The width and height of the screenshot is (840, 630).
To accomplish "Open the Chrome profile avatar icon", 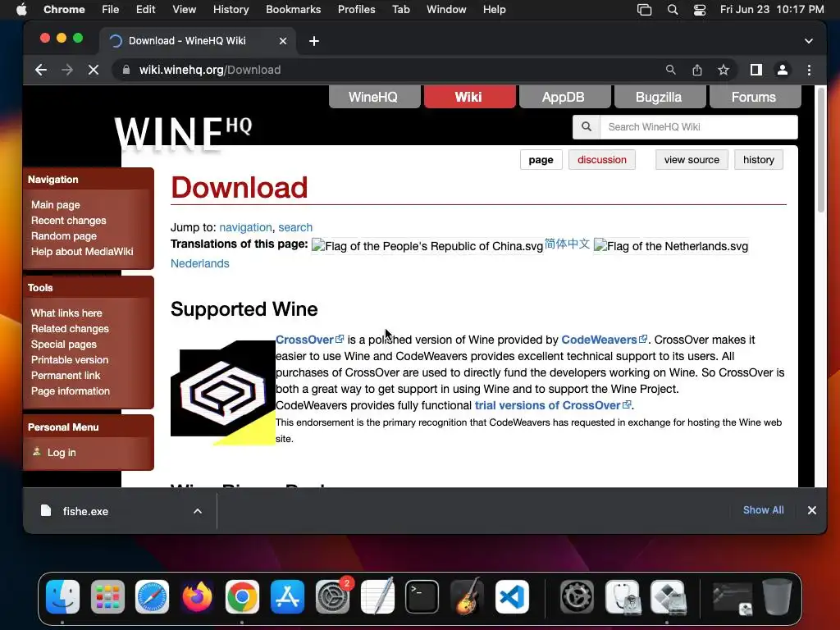I will point(782,70).
